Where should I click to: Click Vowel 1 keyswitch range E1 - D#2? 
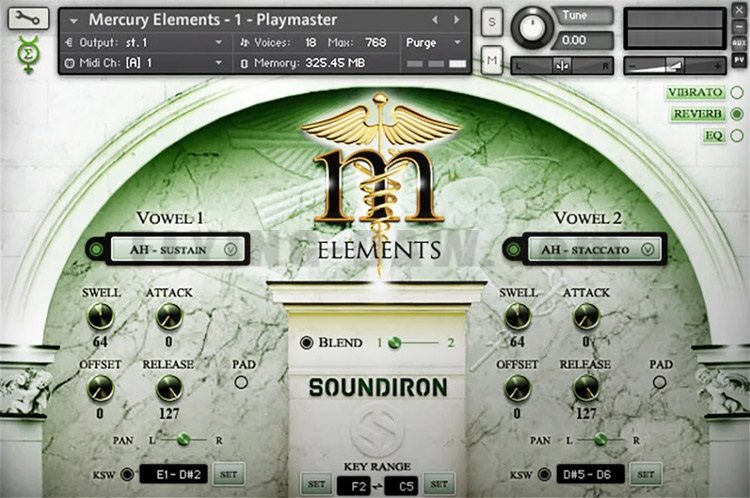pos(174,474)
